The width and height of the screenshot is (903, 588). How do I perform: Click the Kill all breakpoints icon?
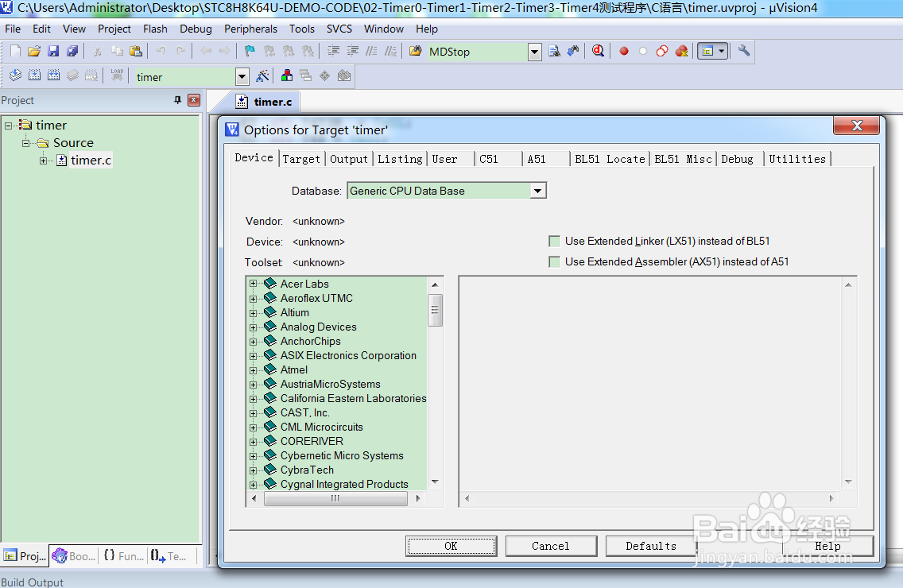pos(681,52)
